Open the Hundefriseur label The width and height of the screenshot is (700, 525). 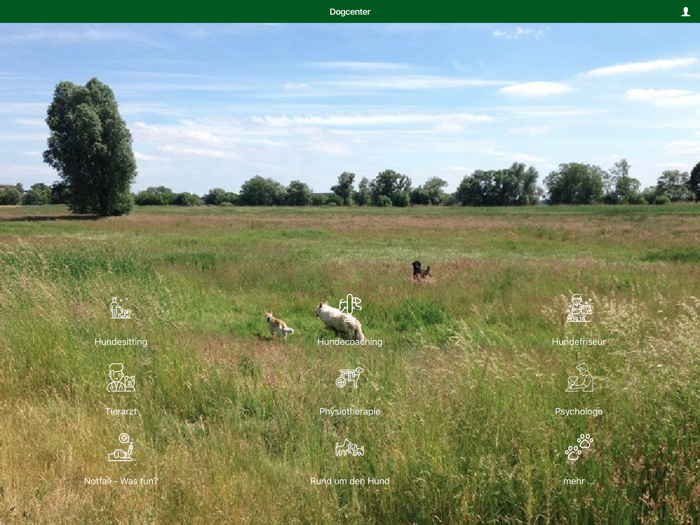coord(579,342)
